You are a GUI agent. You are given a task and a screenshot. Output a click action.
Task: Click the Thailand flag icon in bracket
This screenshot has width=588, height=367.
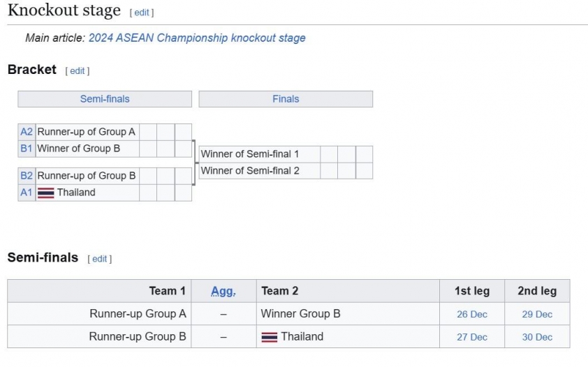[46, 193]
